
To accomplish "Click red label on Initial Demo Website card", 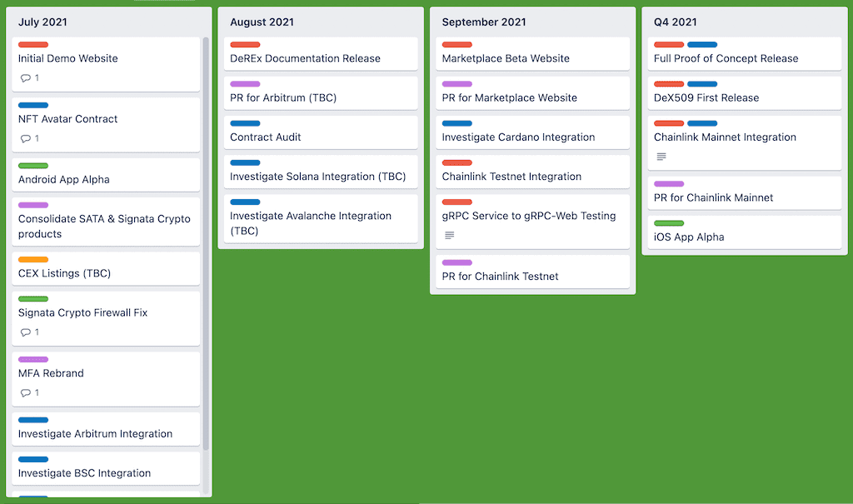I will [33, 45].
